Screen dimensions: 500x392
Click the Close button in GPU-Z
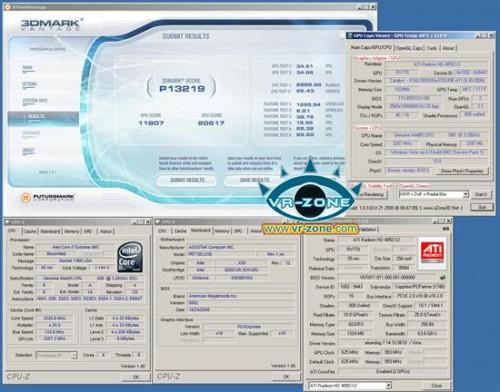[x=437, y=386]
